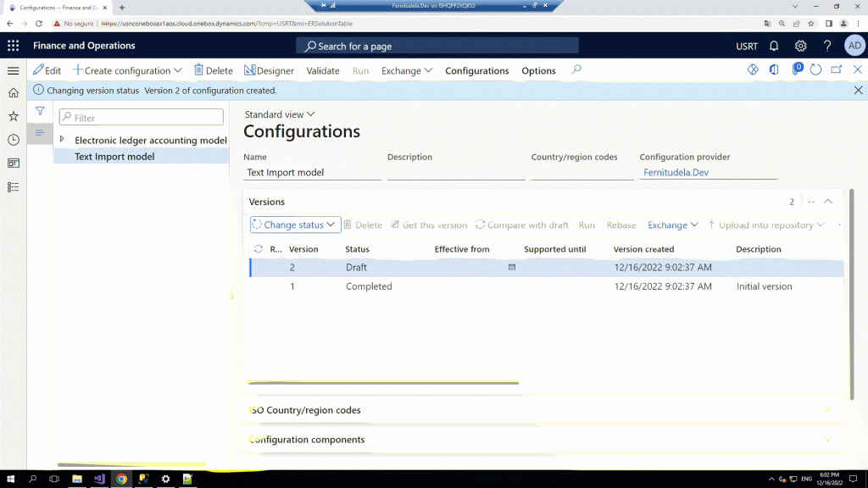Click the filter funnel icon
This screenshot has height=488, width=868.
40,111
